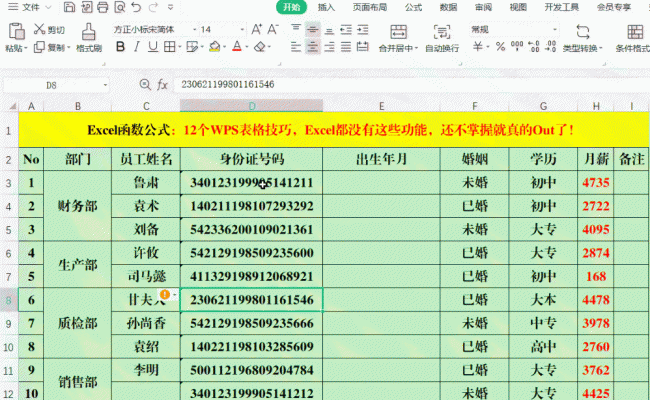Click the Copy (复制) icon

(x=39, y=47)
